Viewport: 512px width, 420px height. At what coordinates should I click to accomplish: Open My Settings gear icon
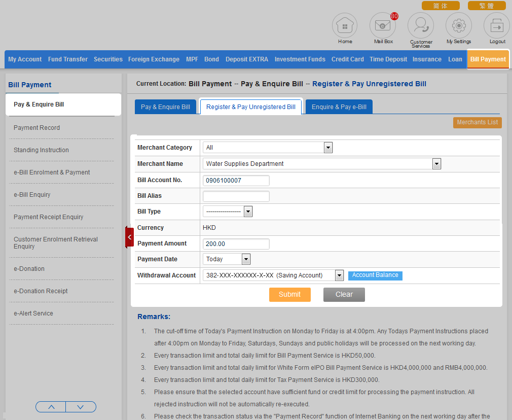coord(458,25)
